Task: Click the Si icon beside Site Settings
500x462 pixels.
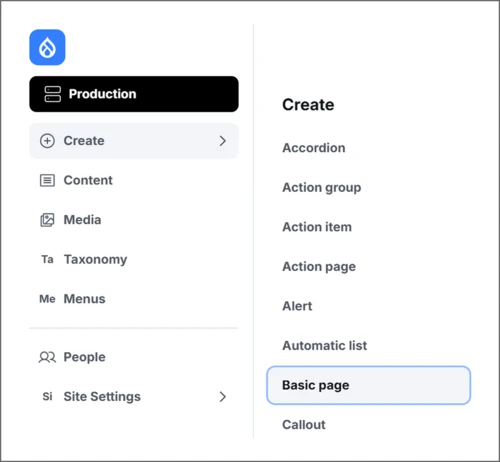Action: tap(47, 397)
